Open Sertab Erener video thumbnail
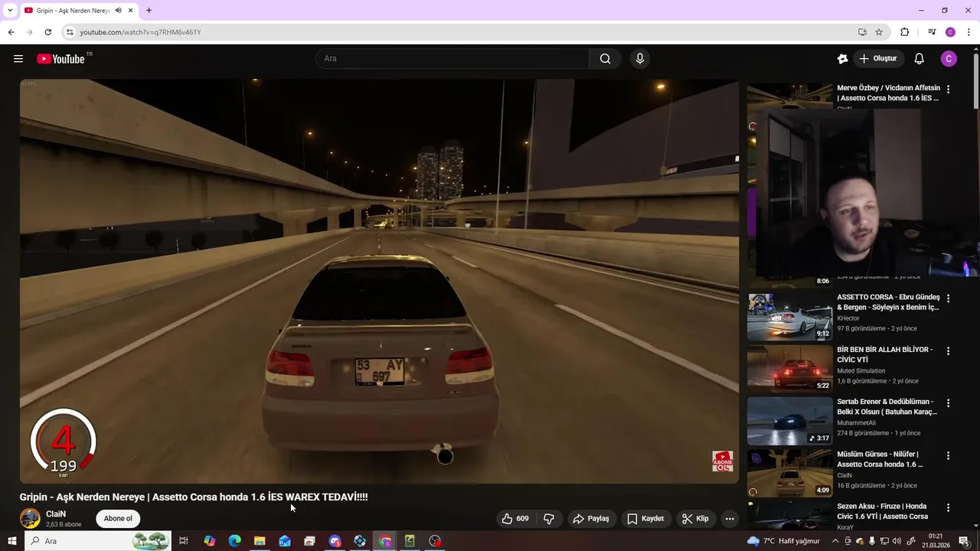 tap(790, 421)
